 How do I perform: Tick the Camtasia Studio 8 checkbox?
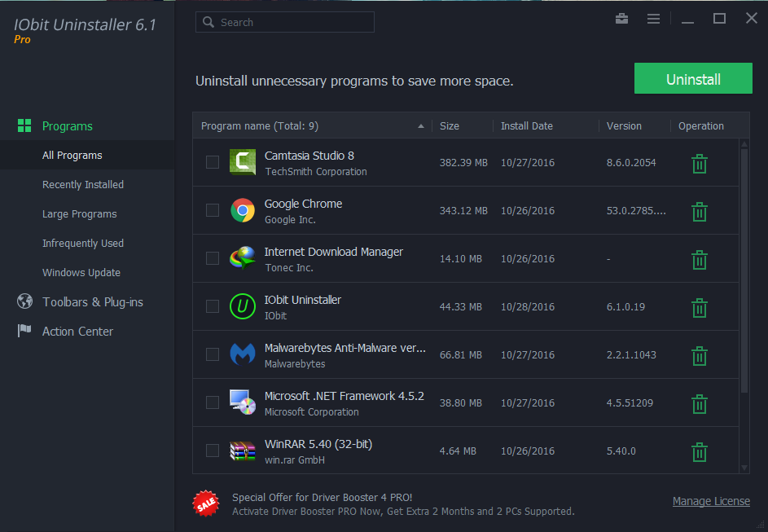pos(212,162)
